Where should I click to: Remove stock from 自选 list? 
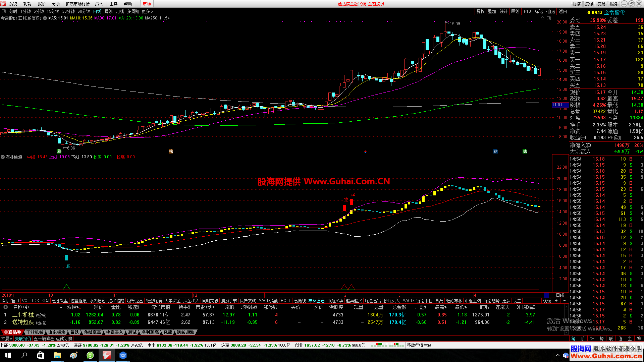[551, 11]
